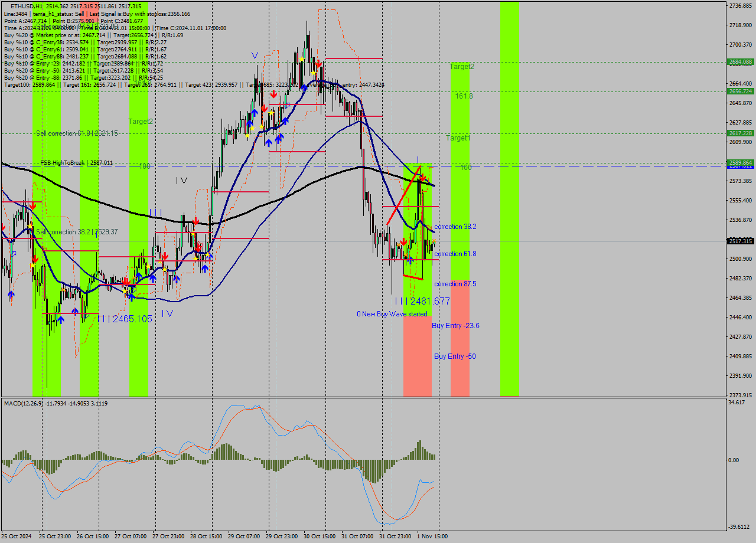
Task: Click the 'Point A:2467.714' info line
Action: [73, 21]
